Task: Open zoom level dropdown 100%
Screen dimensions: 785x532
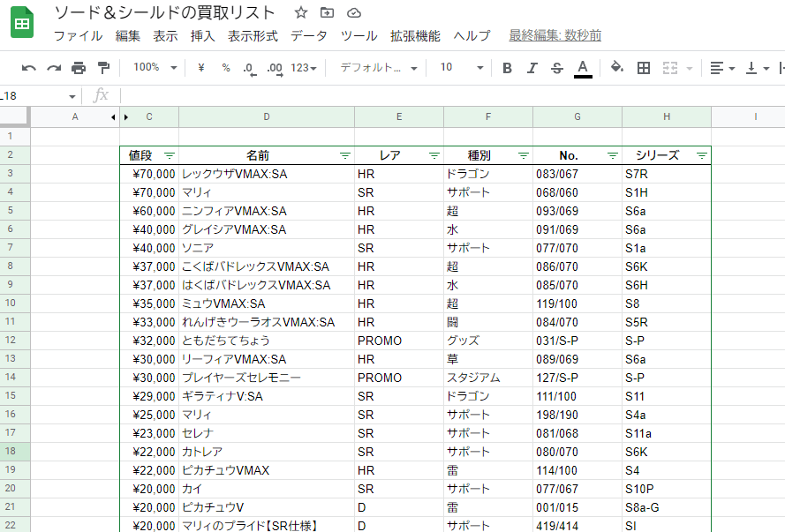Action: (x=155, y=67)
